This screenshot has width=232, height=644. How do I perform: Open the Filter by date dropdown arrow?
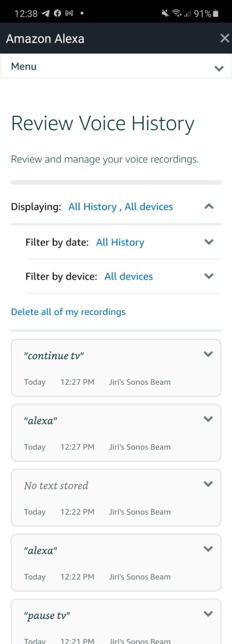tap(209, 242)
